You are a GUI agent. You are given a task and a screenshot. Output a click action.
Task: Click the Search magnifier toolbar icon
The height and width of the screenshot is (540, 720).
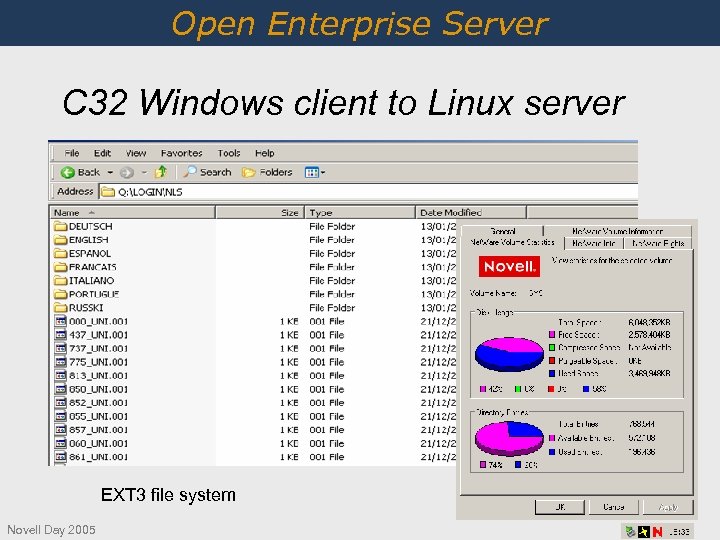(190, 172)
